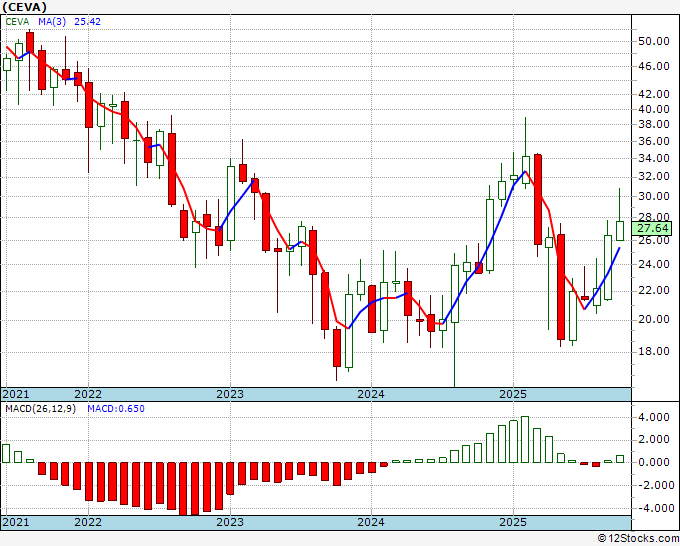Click 2021 on the price chart timeline
680x546 pixels.
tap(16, 394)
